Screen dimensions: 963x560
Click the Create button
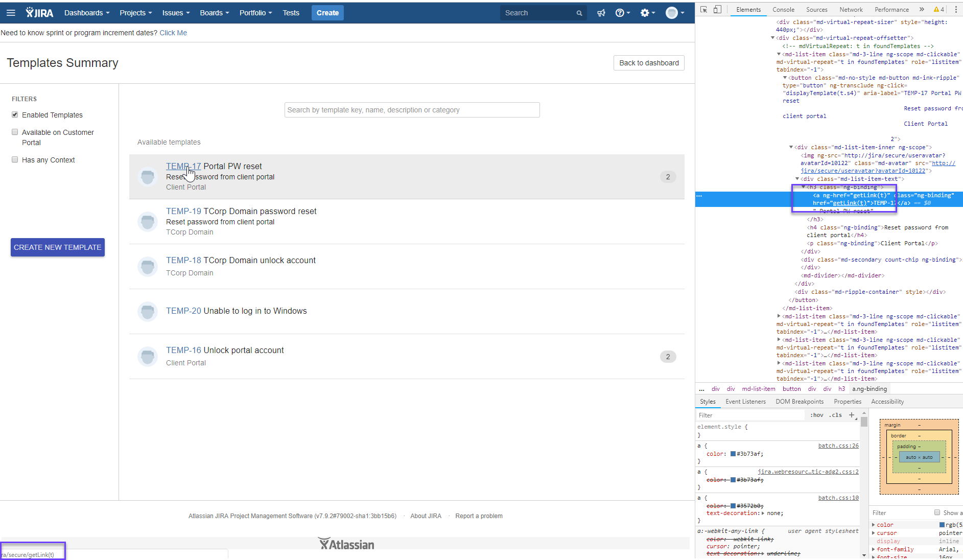[x=327, y=13]
